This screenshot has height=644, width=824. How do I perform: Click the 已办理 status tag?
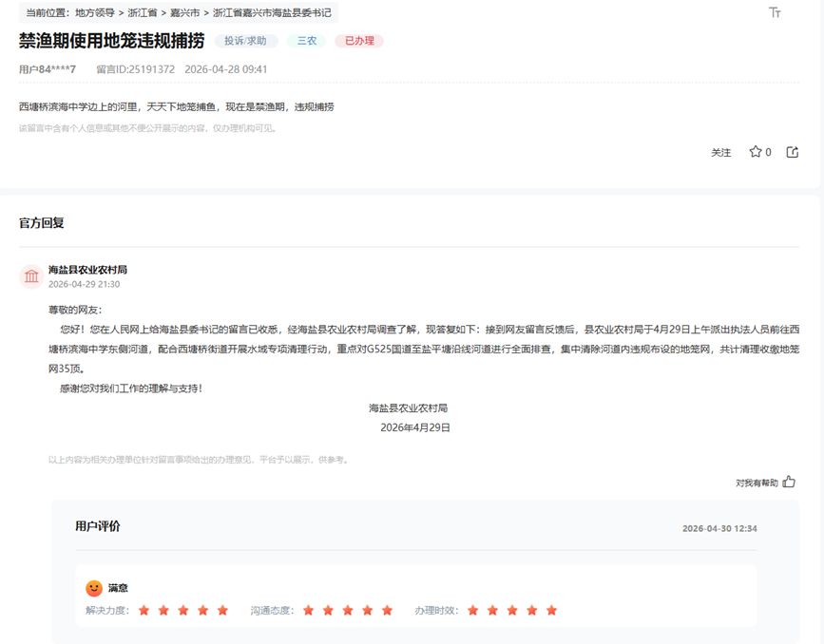(x=359, y=41)
